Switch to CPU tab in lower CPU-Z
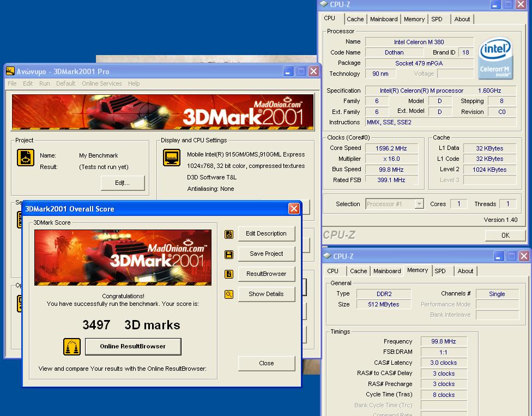This screenshot has height=416, width=532. coord(333,271)
